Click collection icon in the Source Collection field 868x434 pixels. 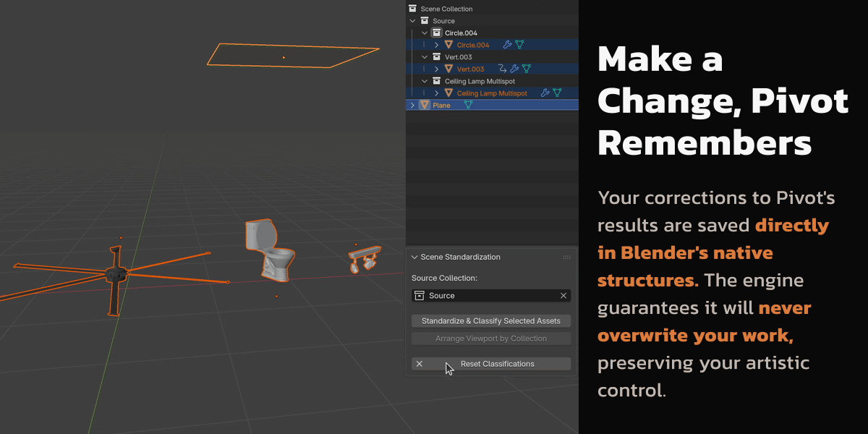(420, 295)
